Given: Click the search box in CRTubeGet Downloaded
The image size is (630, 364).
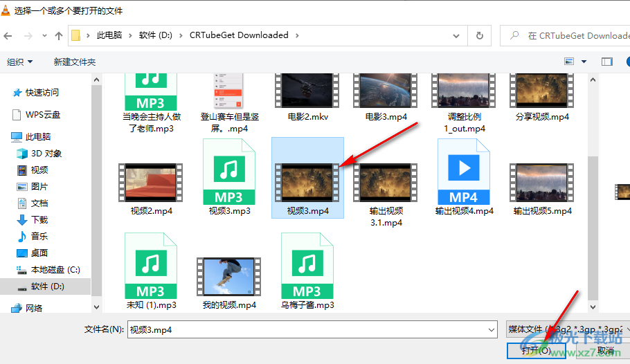Looking at the screenshot, I should 566,36.
